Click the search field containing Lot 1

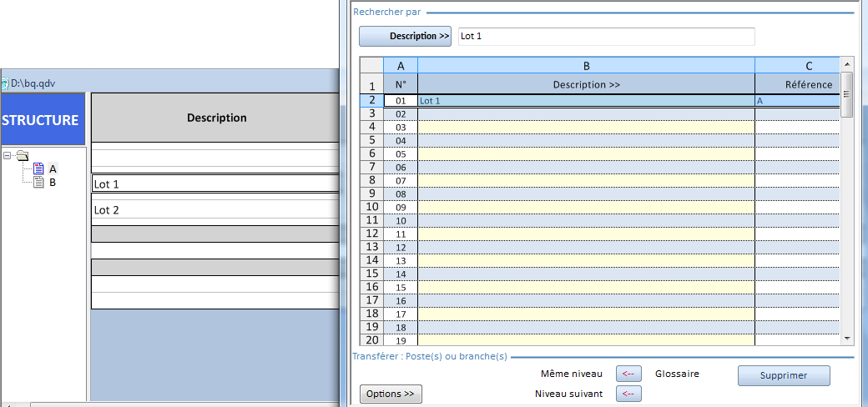click(606, 36)
